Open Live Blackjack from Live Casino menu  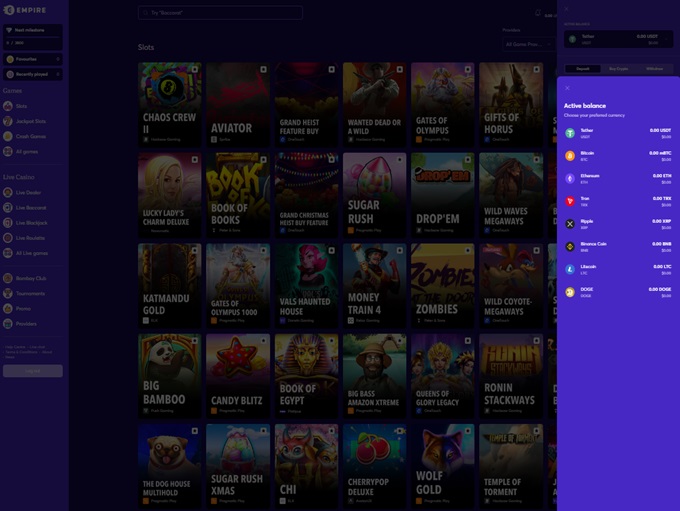pos(31,223)
